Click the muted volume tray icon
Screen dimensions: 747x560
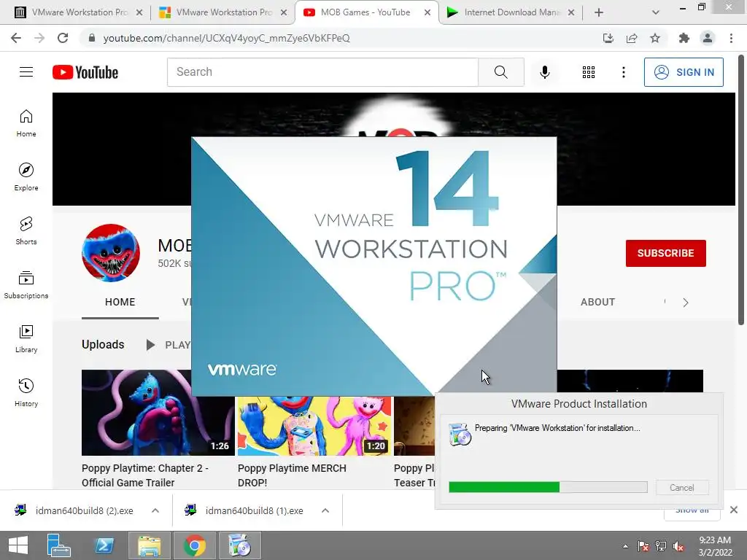[678, 546]
